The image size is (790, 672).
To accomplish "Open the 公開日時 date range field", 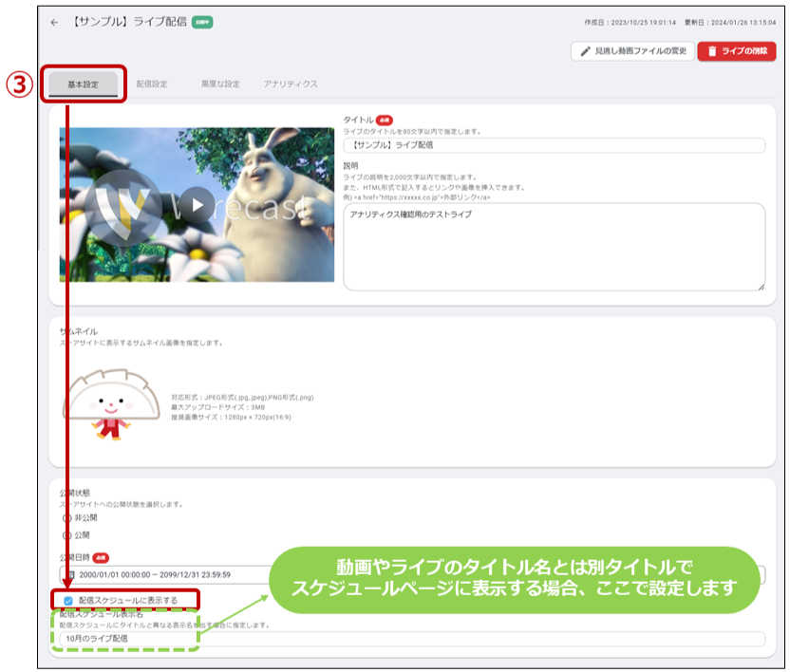I will (161, 574).
